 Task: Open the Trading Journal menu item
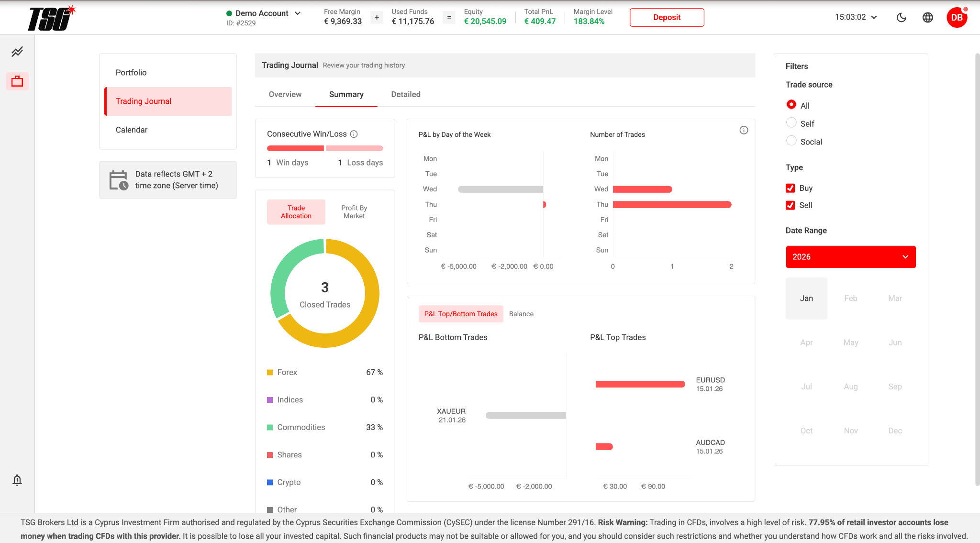[168, 101]
